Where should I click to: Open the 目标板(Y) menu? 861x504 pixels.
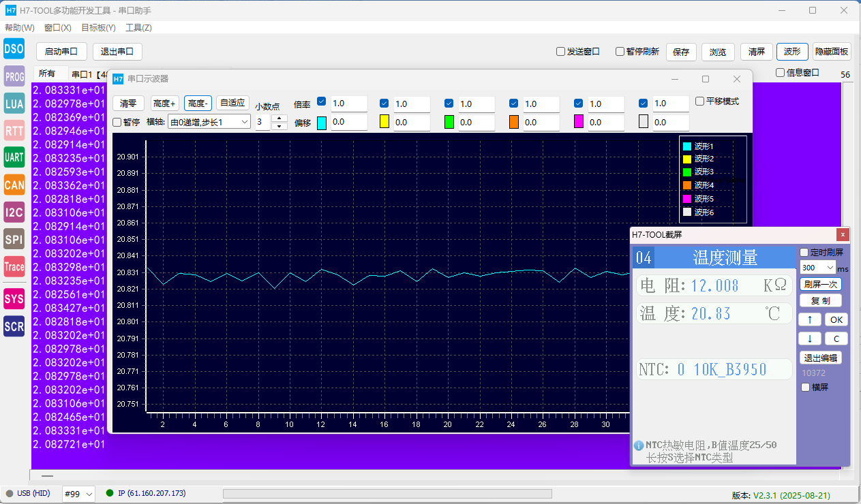click(98, 28)
